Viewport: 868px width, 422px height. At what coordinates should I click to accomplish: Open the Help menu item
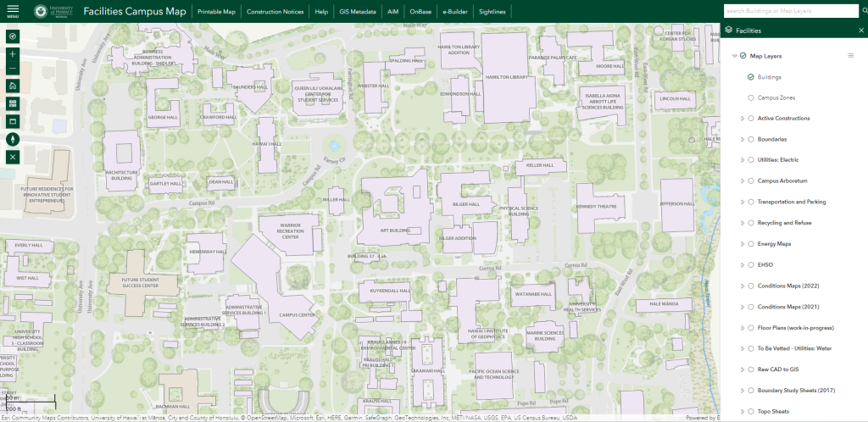pos(321,12)
